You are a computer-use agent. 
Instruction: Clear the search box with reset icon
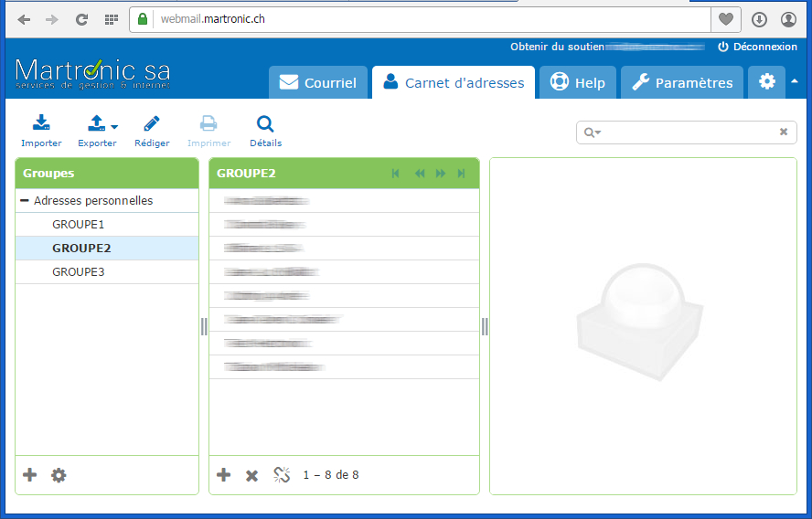(x=783, y=132)
